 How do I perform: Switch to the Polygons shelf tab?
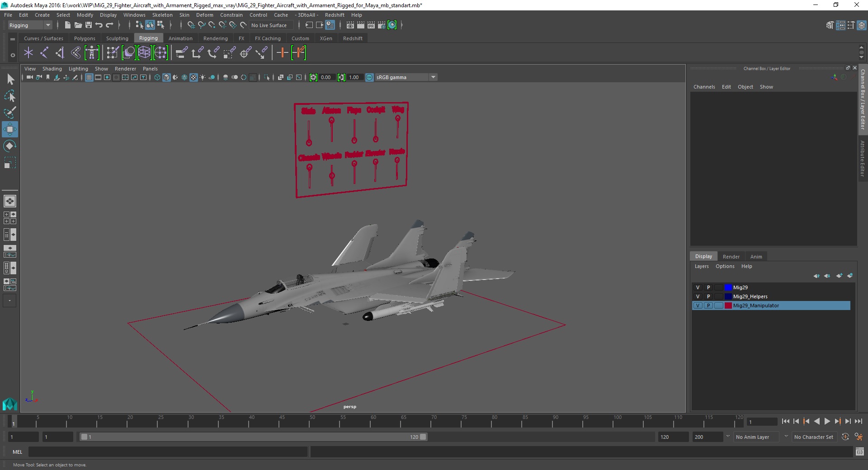click(x=85, y=38)
